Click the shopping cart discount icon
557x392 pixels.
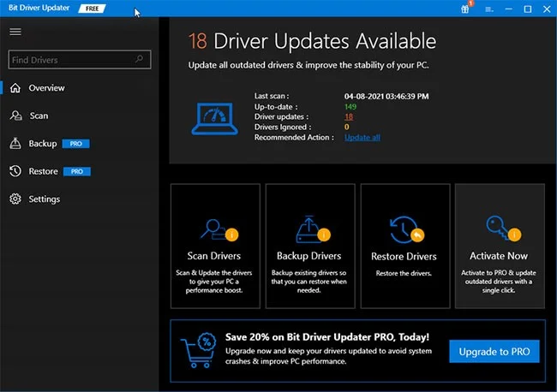pos(198,350)
